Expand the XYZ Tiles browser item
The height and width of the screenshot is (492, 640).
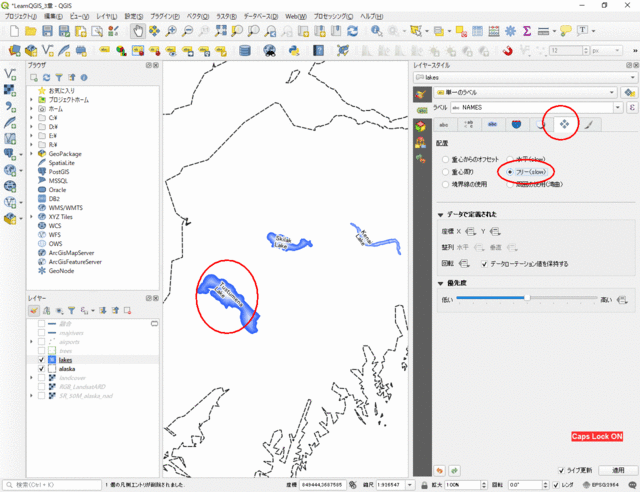pos(31,217)
